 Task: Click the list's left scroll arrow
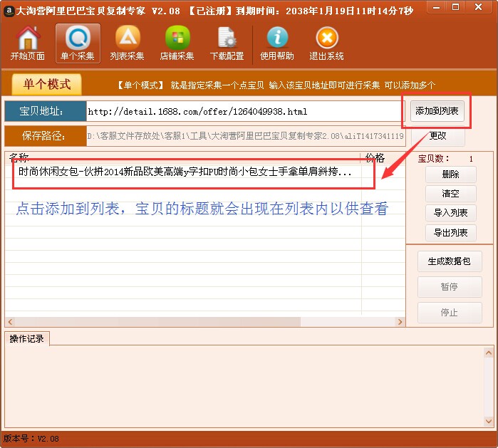point(10,322)
